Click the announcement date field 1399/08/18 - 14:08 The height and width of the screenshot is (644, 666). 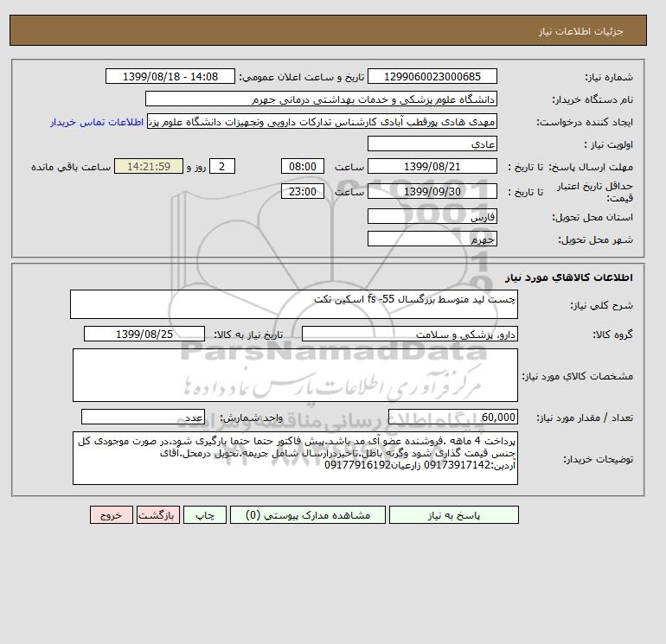coord(170,76)
